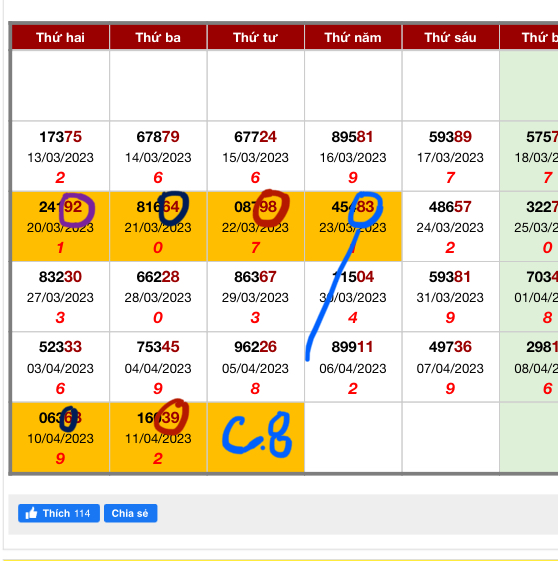Click the highlighted cell dated 10/04/2023
Viewport: 558px width, 561px height.
[60, 437]
